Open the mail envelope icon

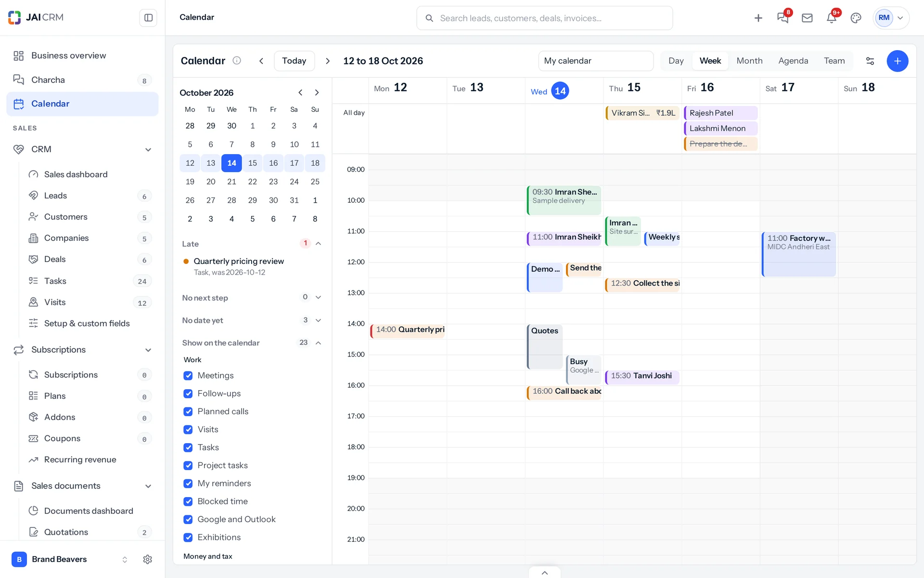807,18
